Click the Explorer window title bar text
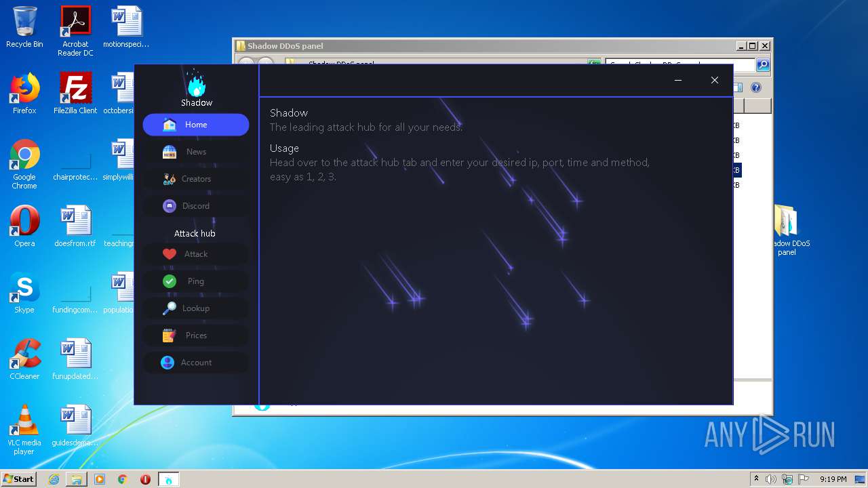 tap(285, 46)
